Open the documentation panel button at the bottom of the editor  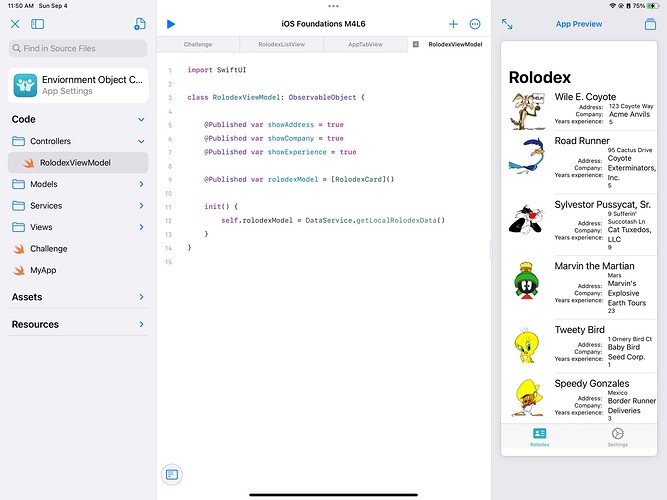(172, 474)
